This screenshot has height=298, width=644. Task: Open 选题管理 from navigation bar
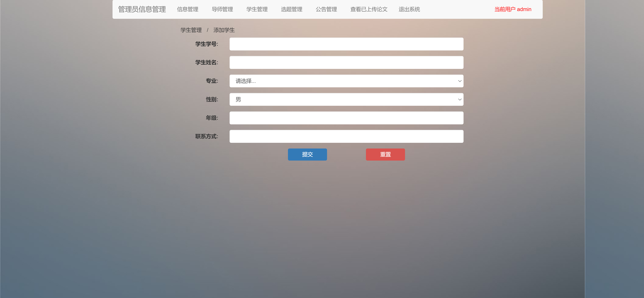[291, 9]
